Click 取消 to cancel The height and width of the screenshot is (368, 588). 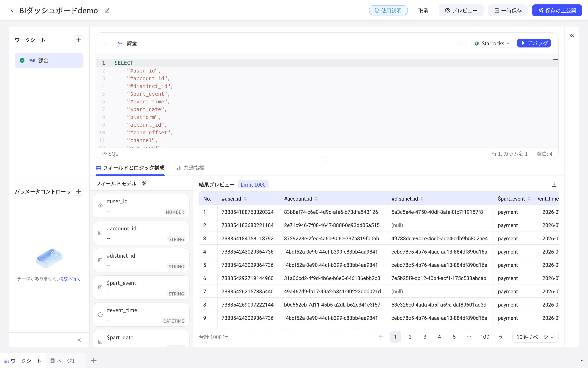pyautogui.click(x=423, y=10)
